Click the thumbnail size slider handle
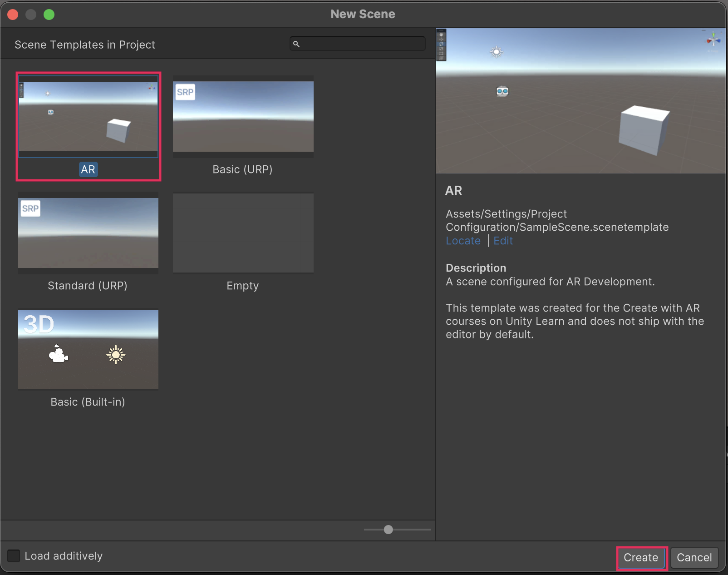728x575 pixels. coord(388,530)
